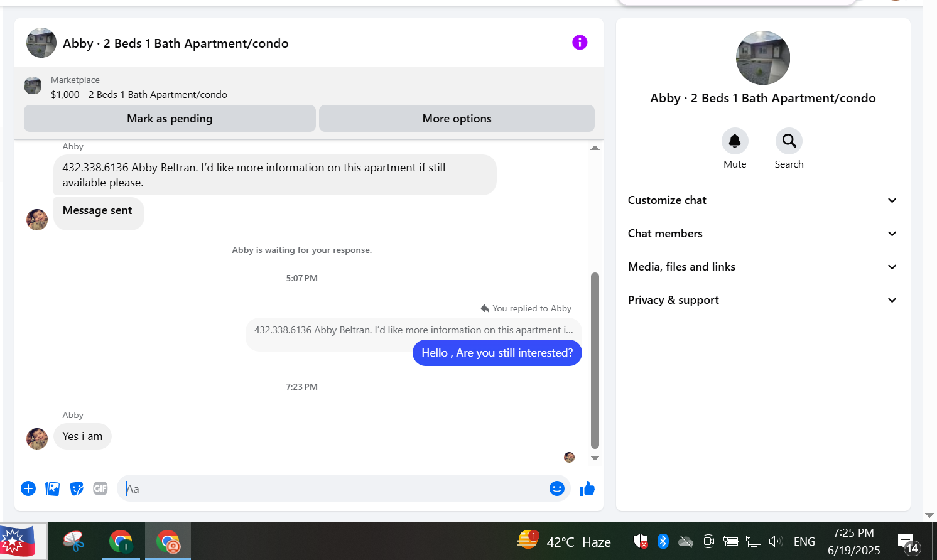The height and width of the screenshot is (560, 937).
Task: Click the '7:23 PM' timestamp
Action: tap(302, 387)
